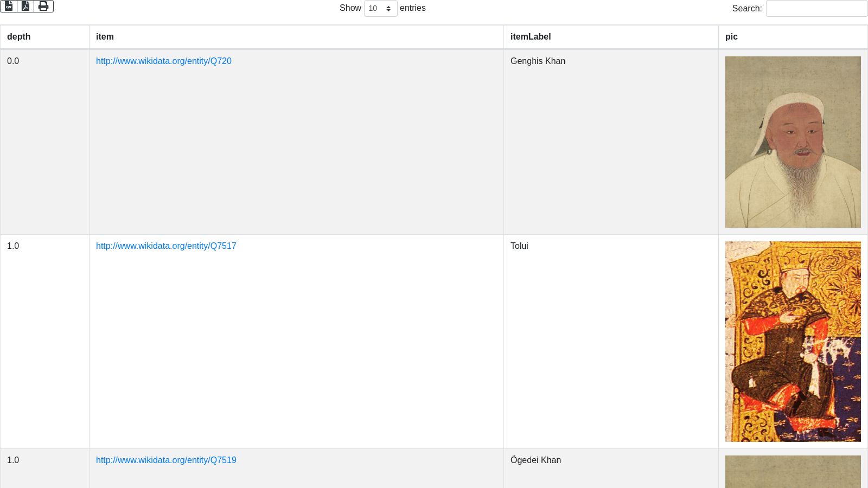Click the Genghis Khan portrait thumbnail
Viewport: 868px width, 488px height.
click(x=793, y=142)
